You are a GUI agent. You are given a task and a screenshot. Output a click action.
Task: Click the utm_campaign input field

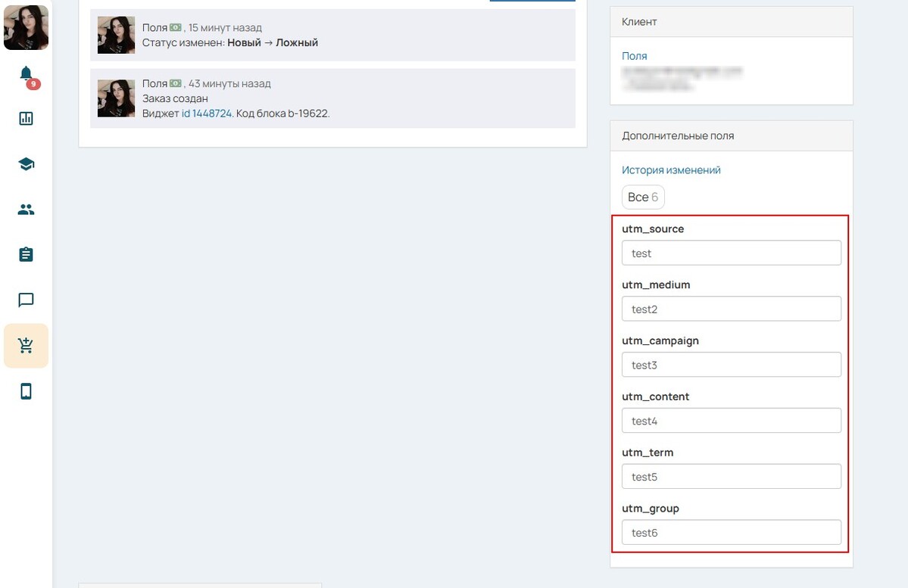click(731, 365)
